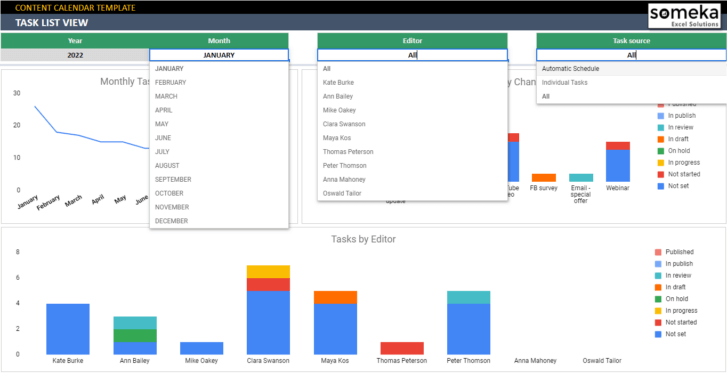
Task: Open the Task source dropdown field
Action: pos(631,55)
